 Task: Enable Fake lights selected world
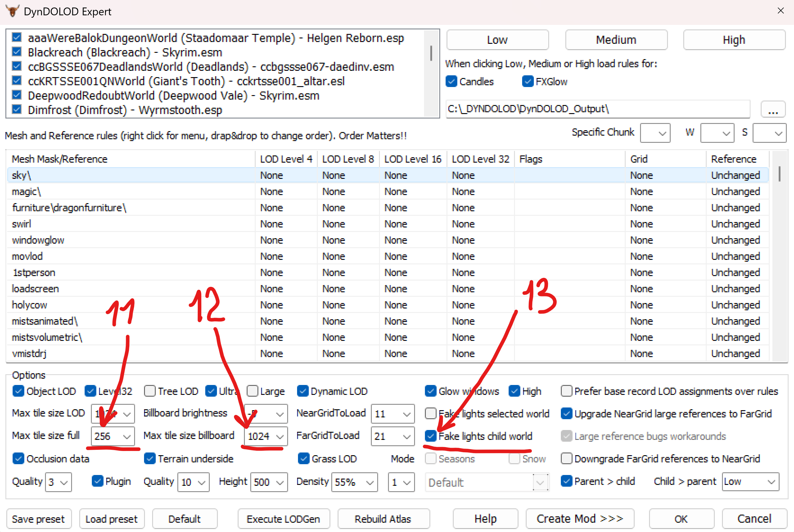click(x=431, y=413)
